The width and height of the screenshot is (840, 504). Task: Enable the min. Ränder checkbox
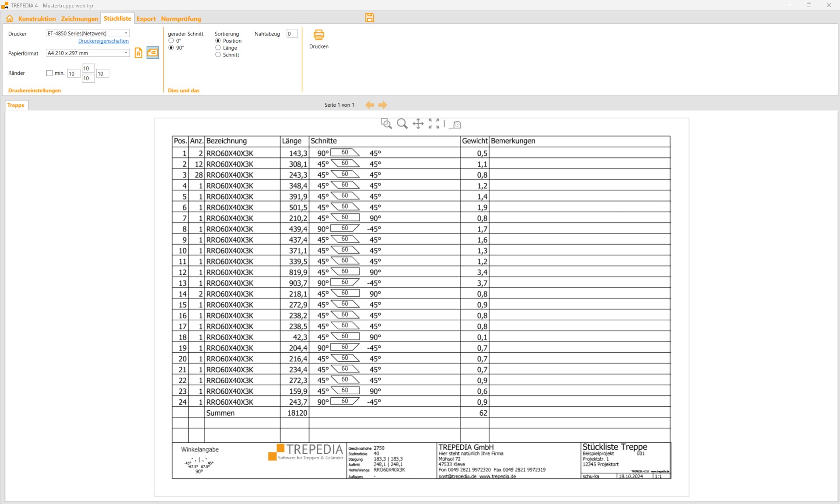[x=49, y=73]
